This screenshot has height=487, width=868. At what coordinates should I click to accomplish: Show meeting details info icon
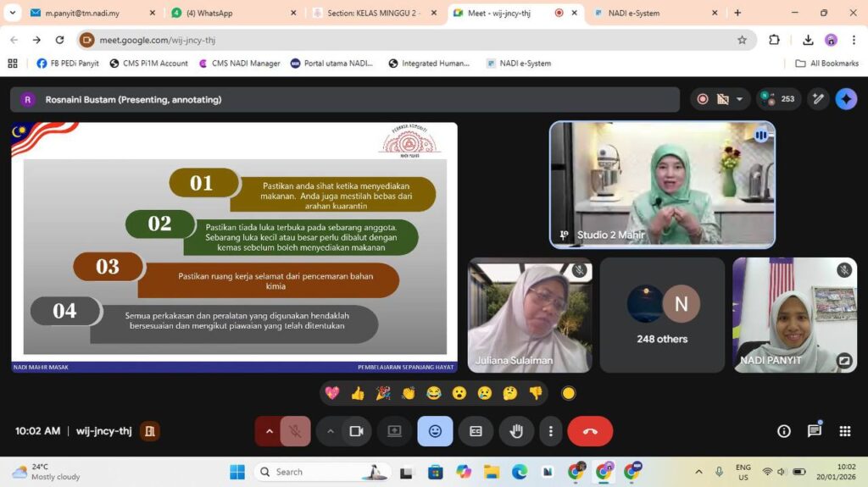[784, 431]
